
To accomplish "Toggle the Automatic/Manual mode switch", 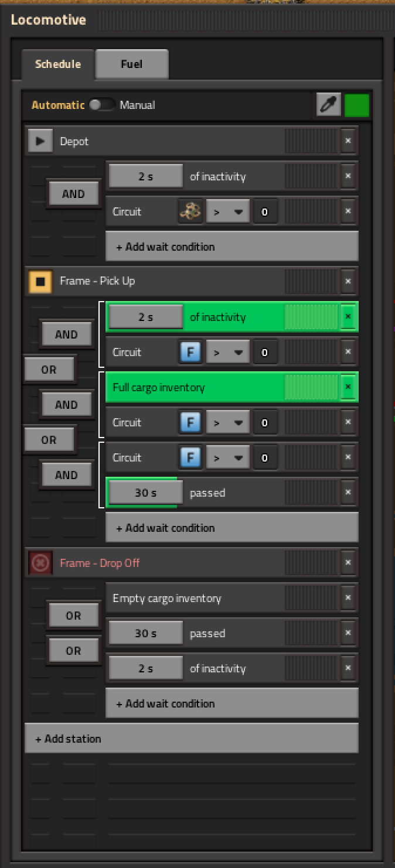I will pyautogui.click(x=101, y=105).
